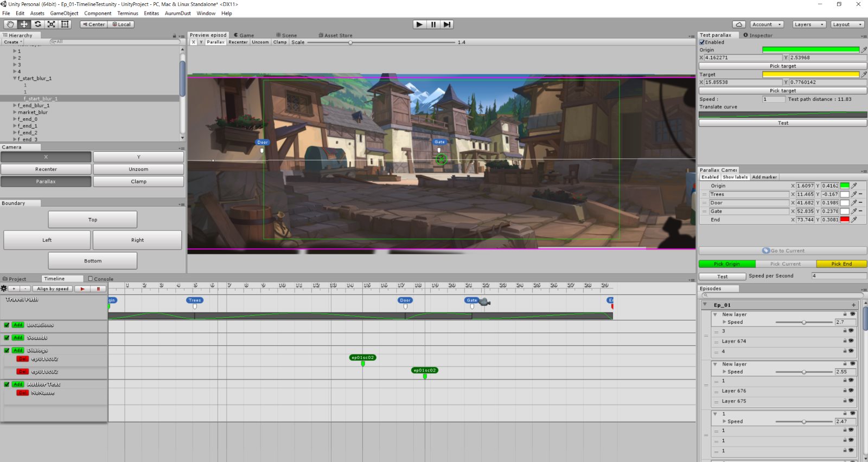Click the green Origin marker color swatch
868x462 pixels.
(845, 185)
